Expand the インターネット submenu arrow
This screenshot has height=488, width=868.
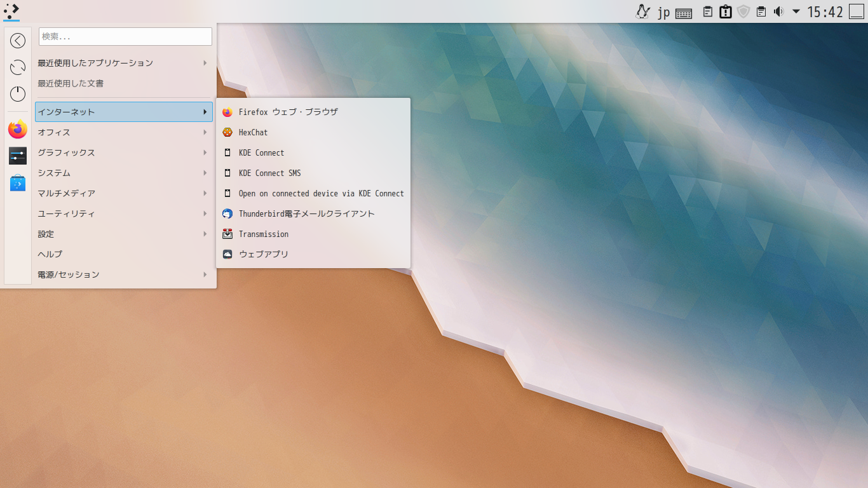coord(205,112)
